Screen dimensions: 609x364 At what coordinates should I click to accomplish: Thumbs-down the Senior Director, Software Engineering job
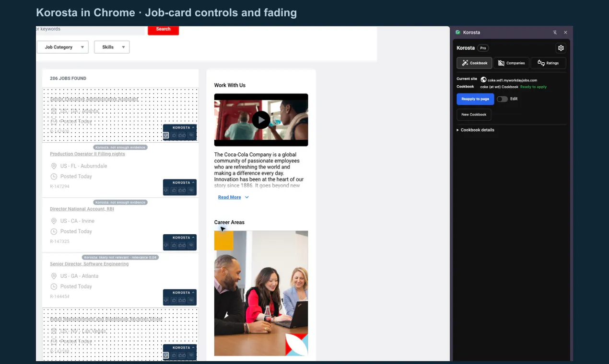tap(166, 300)
